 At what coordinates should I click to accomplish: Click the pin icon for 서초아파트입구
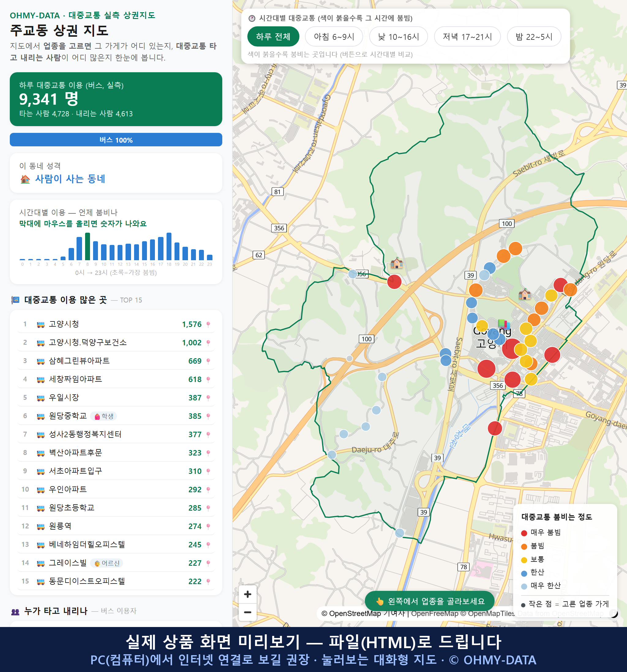pos(208,471)
